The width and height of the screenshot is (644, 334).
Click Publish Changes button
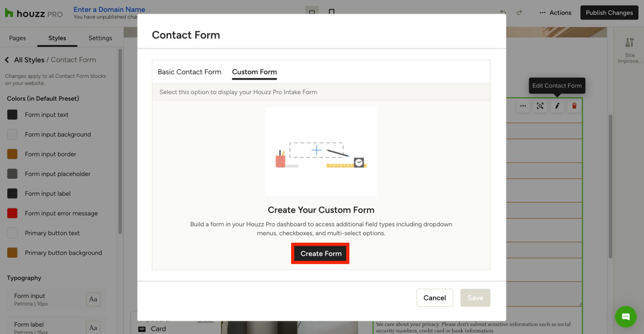click(x=609, y=13)
